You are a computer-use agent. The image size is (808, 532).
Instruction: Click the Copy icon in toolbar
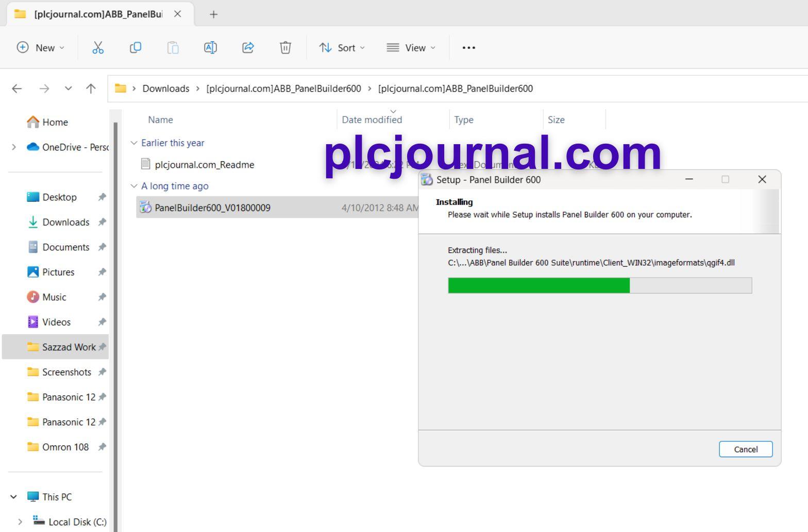coord(136,48)
